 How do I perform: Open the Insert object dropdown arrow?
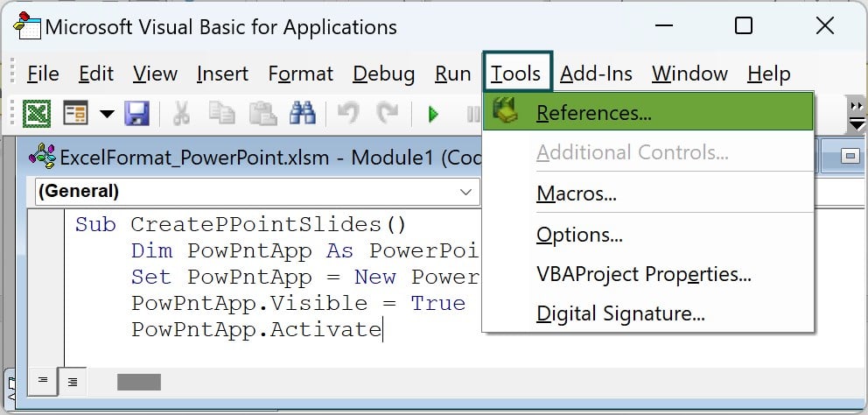[106, 114]
